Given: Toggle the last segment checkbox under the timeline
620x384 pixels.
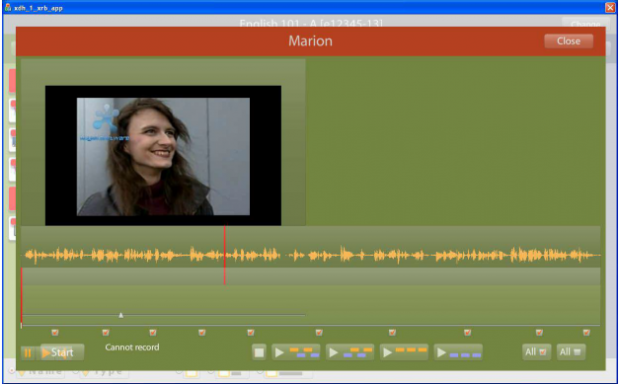Looking at the screenshot, I should tap(586, 333).
